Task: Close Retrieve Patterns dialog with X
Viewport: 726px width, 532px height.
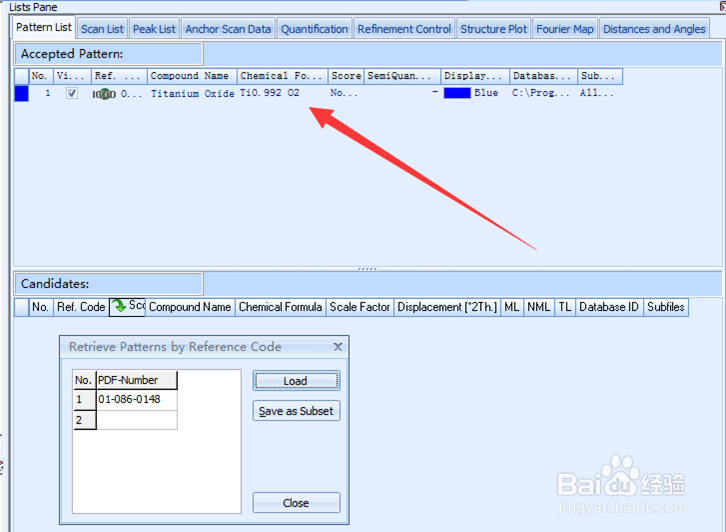Action: point(338,347)
